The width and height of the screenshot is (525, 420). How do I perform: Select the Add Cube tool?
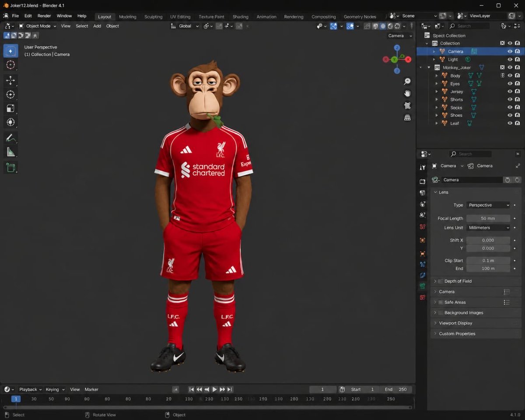10,167
